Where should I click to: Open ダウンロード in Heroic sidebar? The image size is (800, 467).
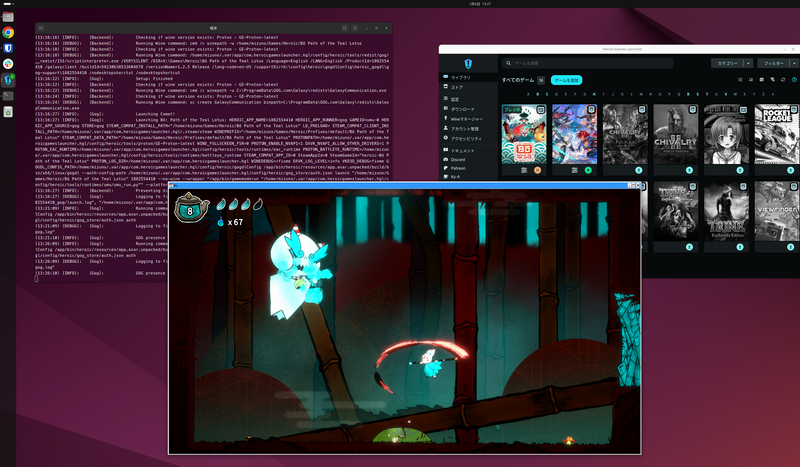[468, 109]
